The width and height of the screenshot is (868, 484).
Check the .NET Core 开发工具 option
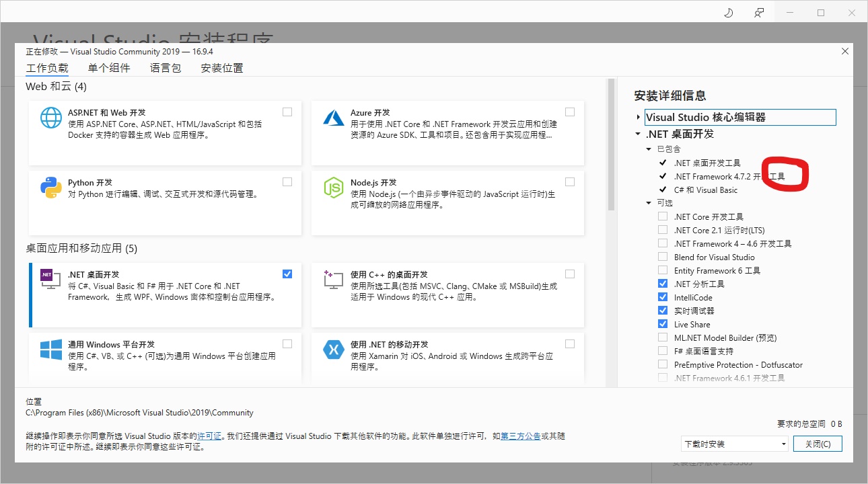coord(663,216)
